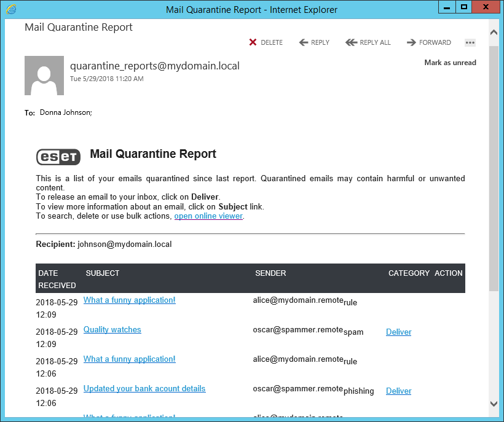Open the first What a funny application subject

pyautogui.click(x=129, y=300)
